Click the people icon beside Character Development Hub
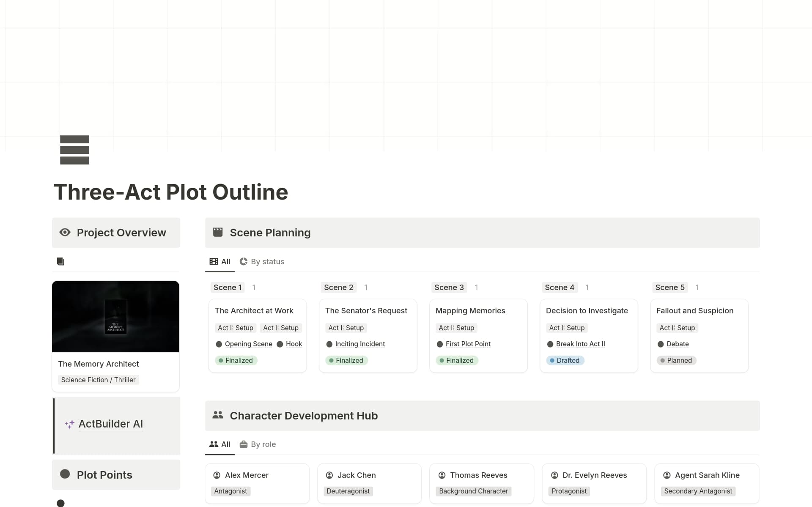Screen dimensions: 812x507 pos(218,415)
